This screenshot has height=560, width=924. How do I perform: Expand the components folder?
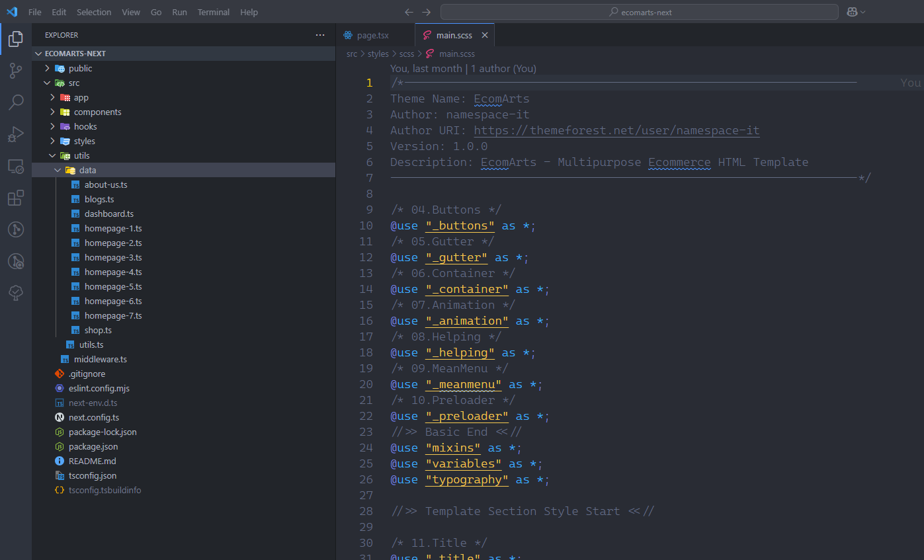pos(97,112)
